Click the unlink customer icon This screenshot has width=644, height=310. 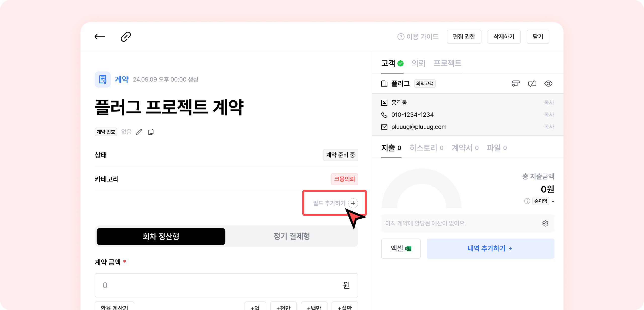point(532,84)
